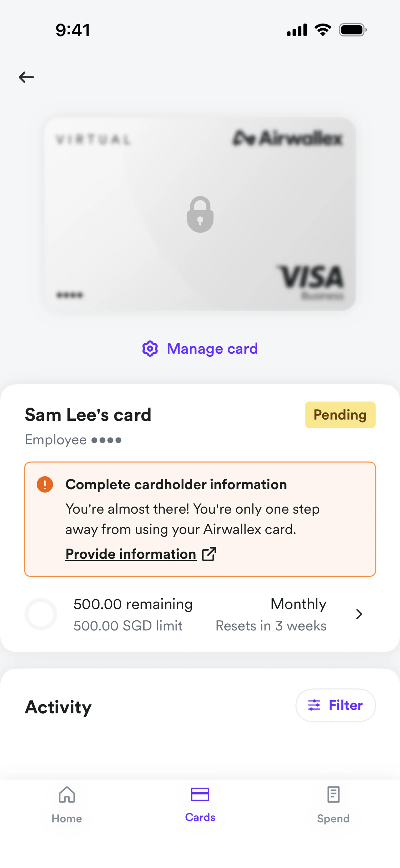Tap the Pending status badge
This screenshot has height=868, width=400.
coord(340,414)
